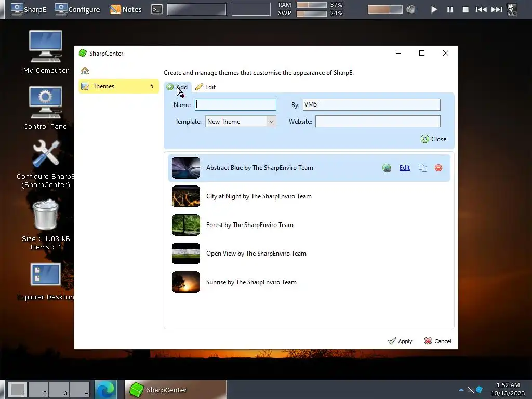Click the Open View thumbnail
532x399 pixels.
[186, 254]
